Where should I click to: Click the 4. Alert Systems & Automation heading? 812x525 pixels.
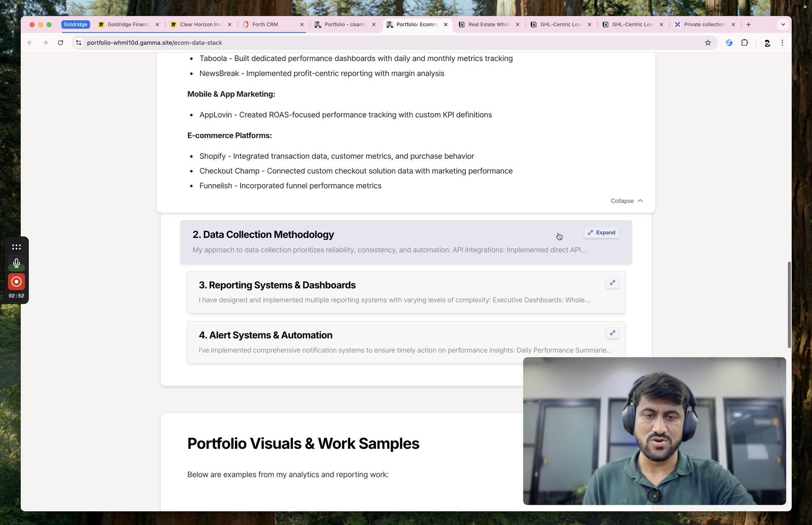[x=265, y=335]
